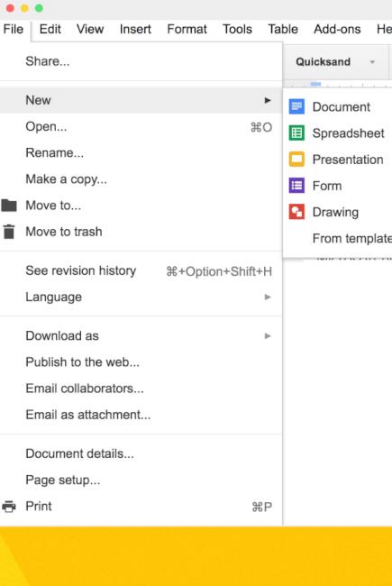Choose Move to trash

[x=141, y=232]
